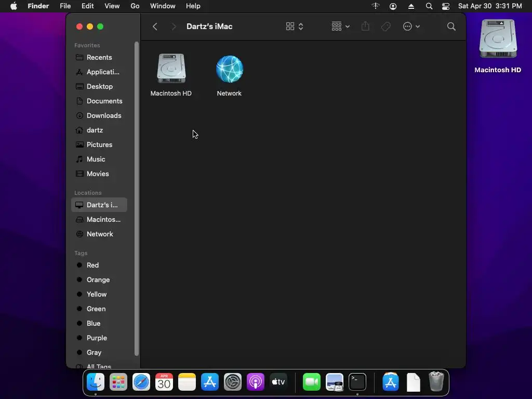
Task: Open Control Center in menu bar
Action: click(x=445, y=6)
